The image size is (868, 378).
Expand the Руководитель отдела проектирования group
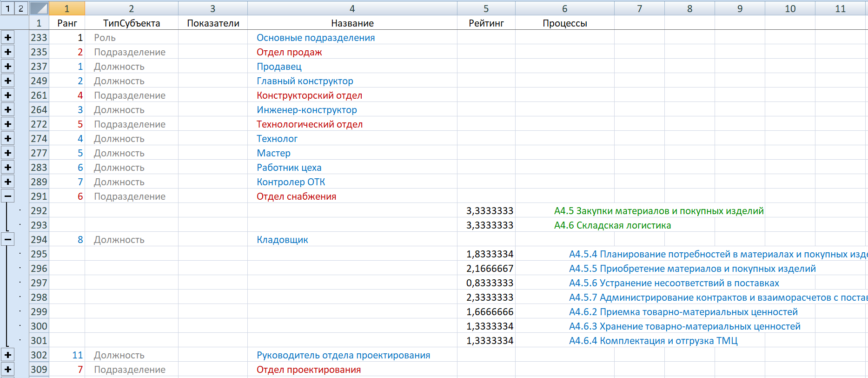(8, 355)
